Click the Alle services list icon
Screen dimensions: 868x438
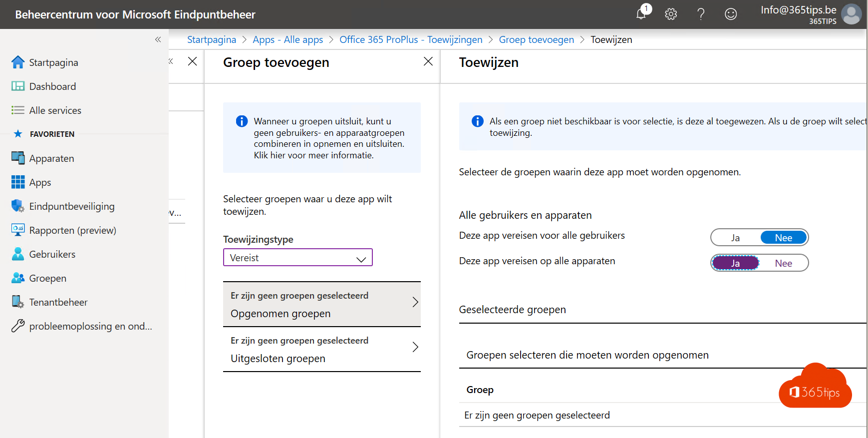pyautogui.click(x=18, y=110)
